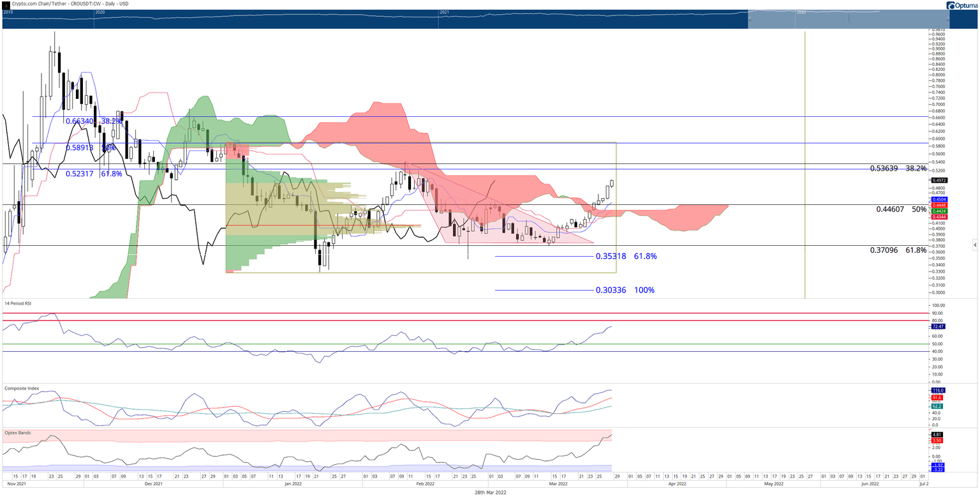Expand the collapsed side panel arrow
This screenshot has width=980, height=500.
(974, 245)
